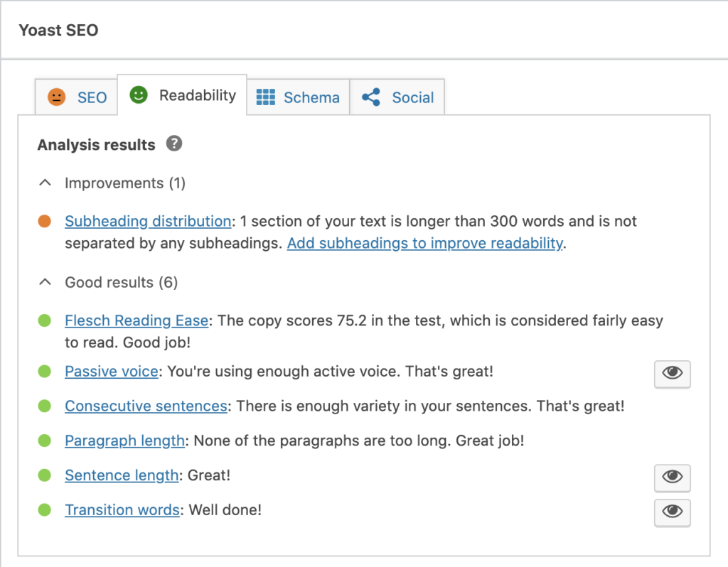The image size is (728, 567).
Task: Click the orange dot beside Subheading distribution
Action: tap(45, 222)
